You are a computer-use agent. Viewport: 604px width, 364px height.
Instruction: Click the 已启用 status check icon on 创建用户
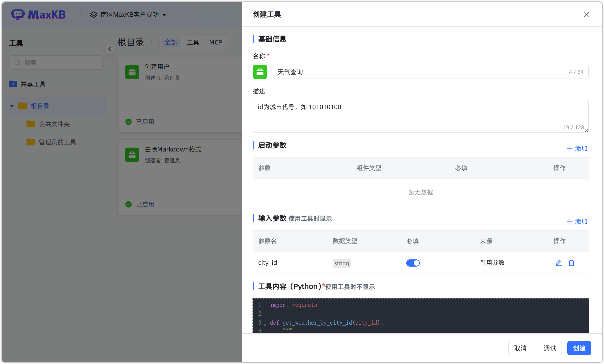click(x=129, y=122)
